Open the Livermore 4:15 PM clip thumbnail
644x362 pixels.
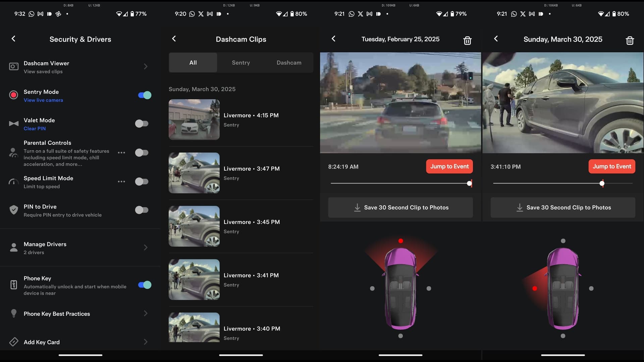194,120
